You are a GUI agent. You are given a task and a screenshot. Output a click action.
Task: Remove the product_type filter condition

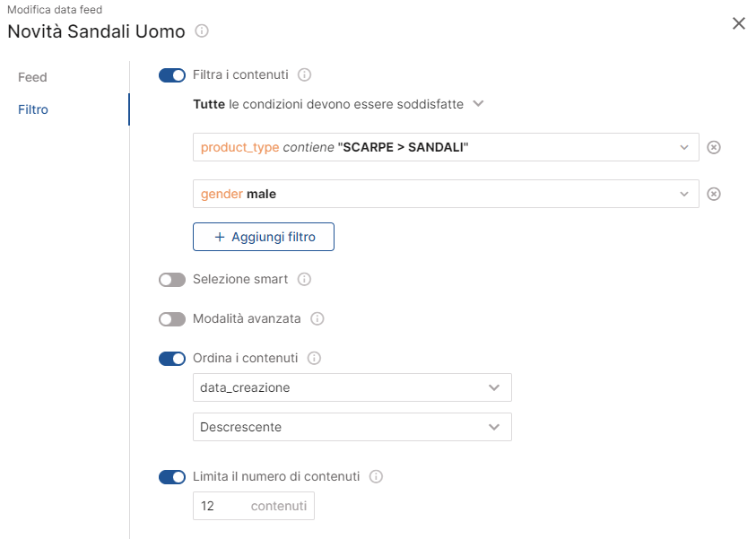(714, 147)
